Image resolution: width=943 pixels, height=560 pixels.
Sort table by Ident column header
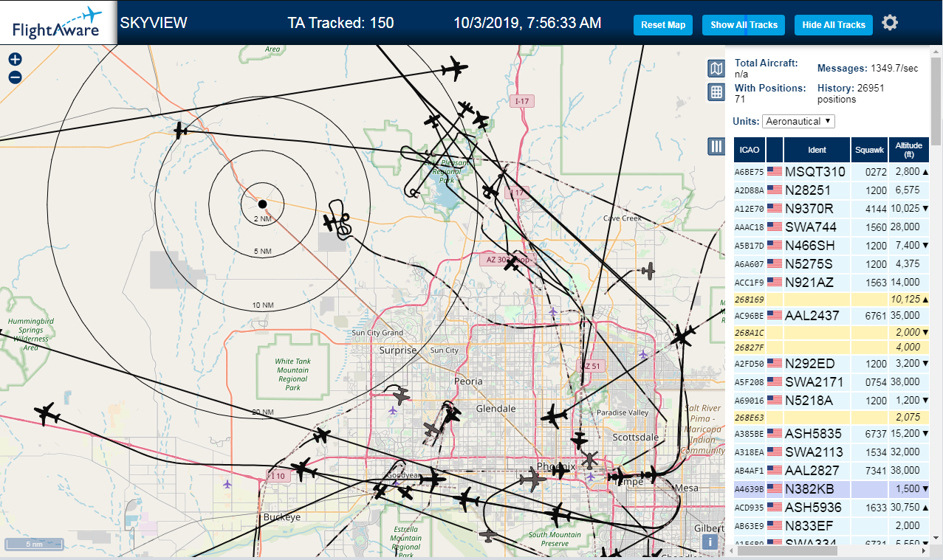pos(817,150)
